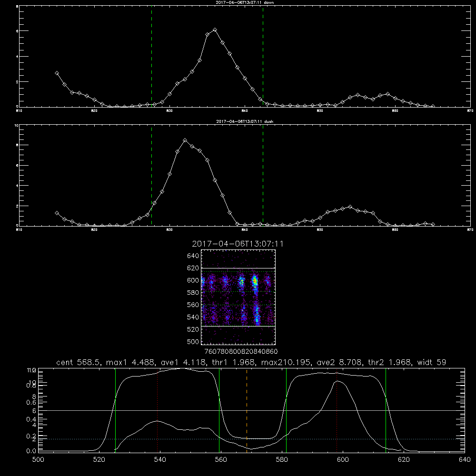Click the 'thr1 1.968' value in stats line
Viewport: 476px width, 476px height.
(234, 362)
